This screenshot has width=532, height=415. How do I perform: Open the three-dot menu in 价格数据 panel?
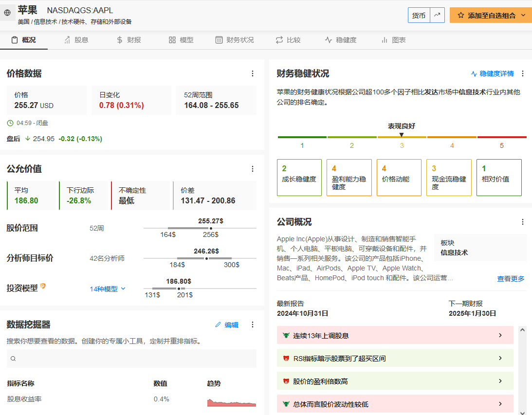tap(252, 73)
